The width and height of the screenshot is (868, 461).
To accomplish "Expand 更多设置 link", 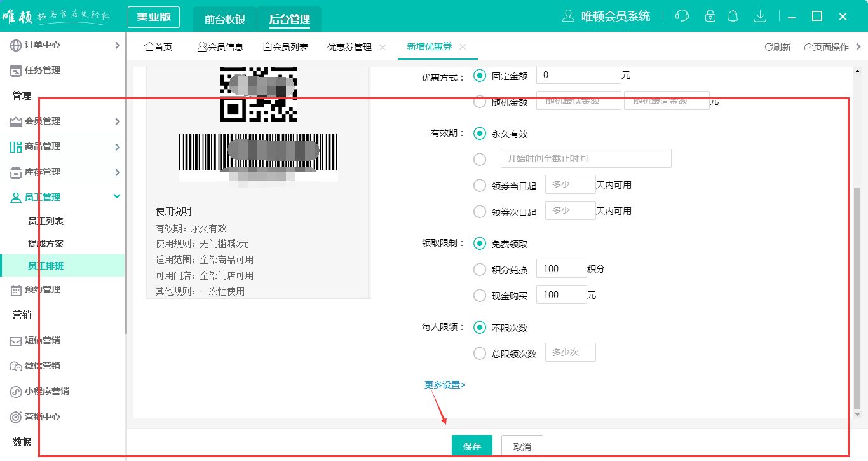I will coord(445,385).
